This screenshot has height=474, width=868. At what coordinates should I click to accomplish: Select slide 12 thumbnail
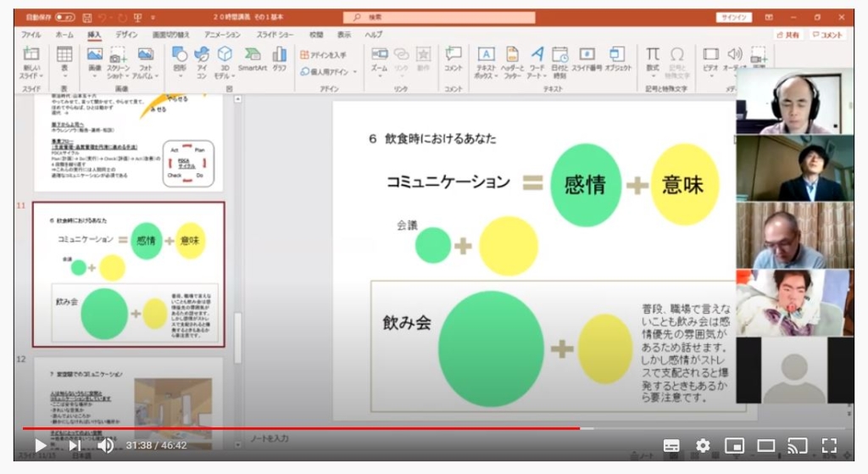tap(129, 403)
